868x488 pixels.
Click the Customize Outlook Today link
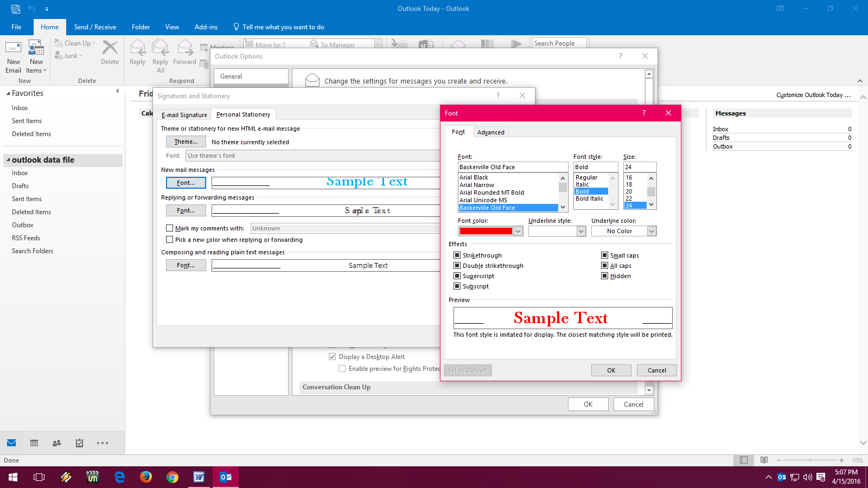click(813, 94)
